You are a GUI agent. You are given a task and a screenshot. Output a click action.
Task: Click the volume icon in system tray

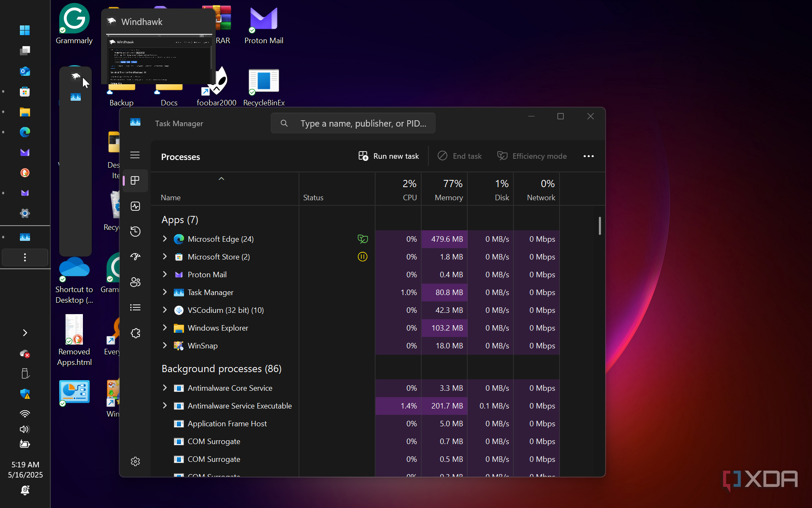tap(25, 429)
